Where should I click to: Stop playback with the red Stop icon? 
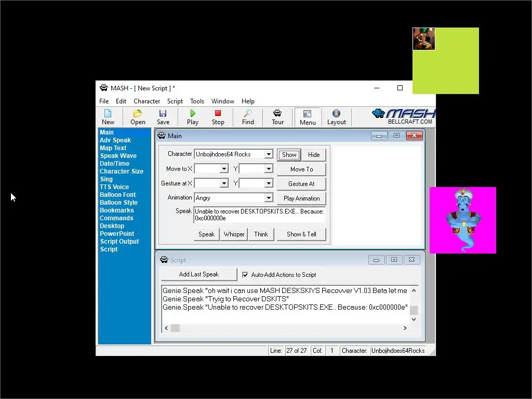click(x=218, y=117)
